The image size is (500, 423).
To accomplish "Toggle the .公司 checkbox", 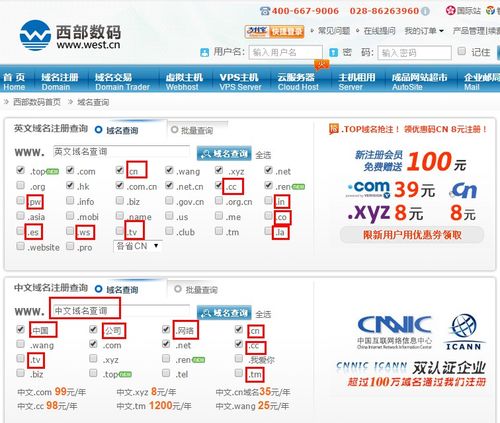I will tap(93, 329).
